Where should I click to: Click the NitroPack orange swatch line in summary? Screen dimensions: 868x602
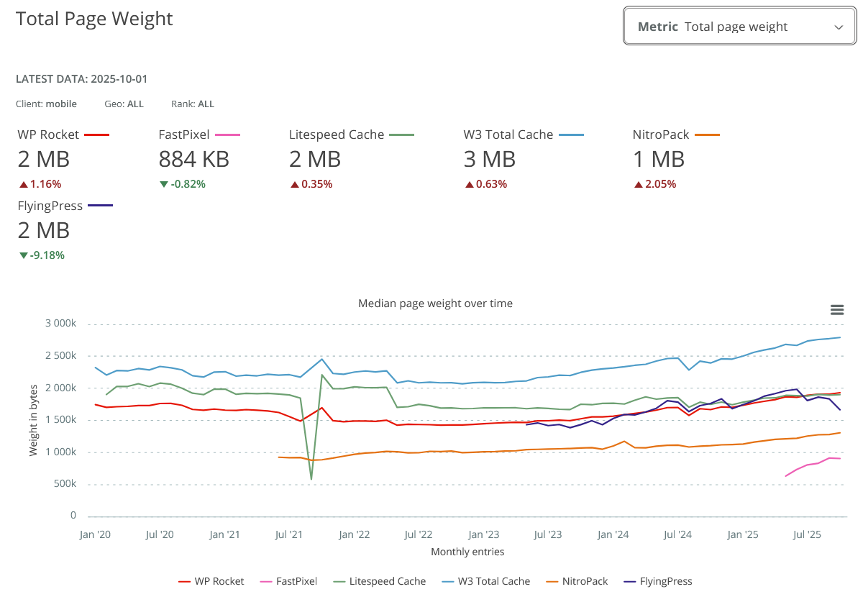pos(707,134)
